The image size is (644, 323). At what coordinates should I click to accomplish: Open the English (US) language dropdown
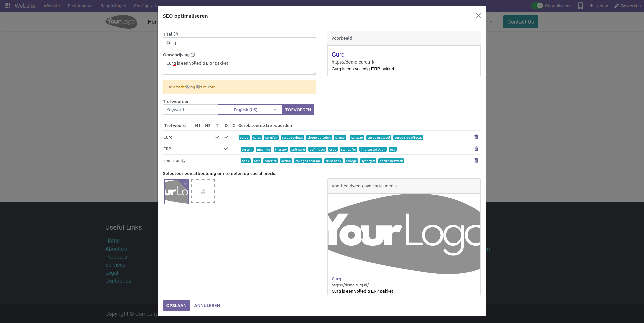pos(250,110)
